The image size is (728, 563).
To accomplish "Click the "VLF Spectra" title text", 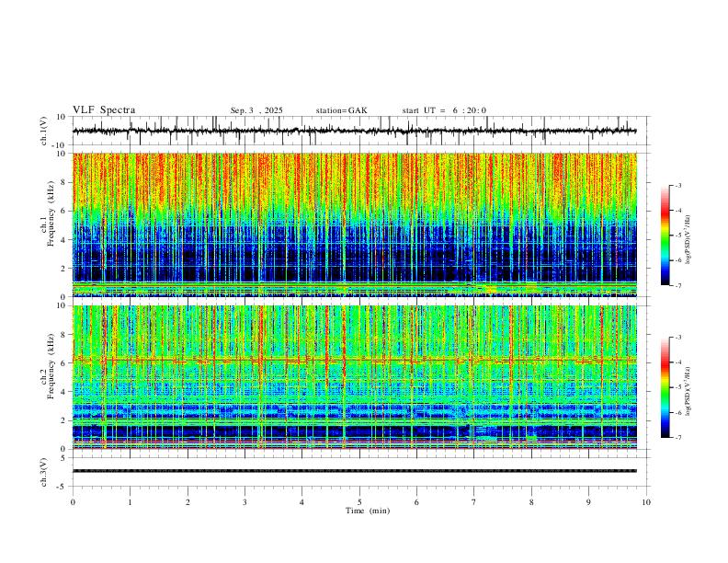I will pyautogui.click(x=104, y=110).
